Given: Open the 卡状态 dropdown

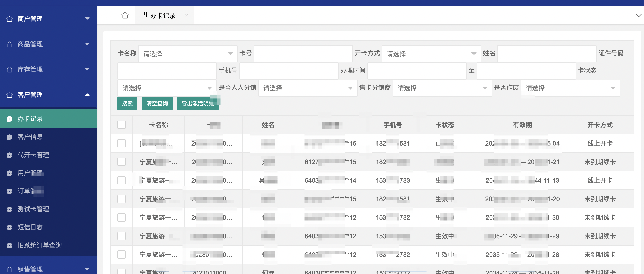Looking at the screenshot, I should point(167,88).
